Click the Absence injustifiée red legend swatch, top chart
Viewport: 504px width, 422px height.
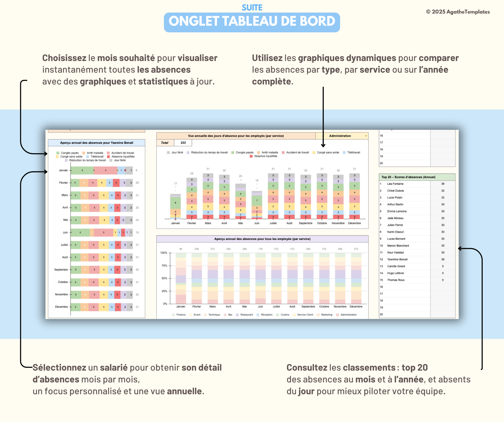click(x=251, y=156)
